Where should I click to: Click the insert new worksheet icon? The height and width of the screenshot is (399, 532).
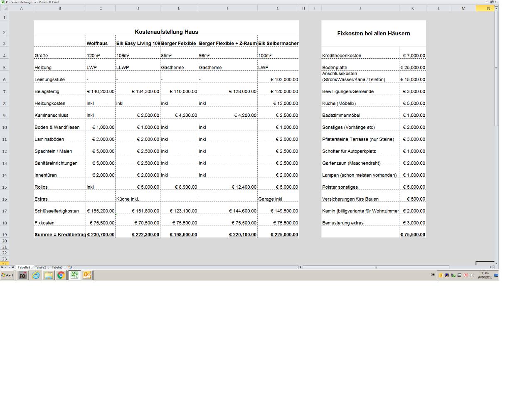tap(70, 267)
